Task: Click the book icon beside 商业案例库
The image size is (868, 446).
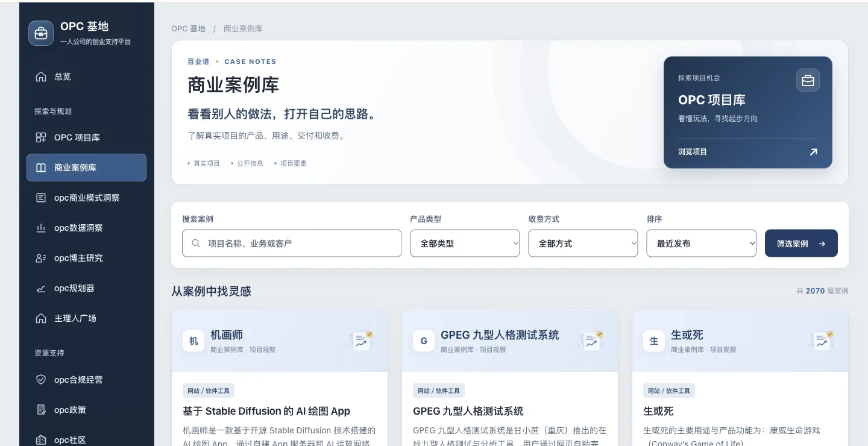Action: 41,168
